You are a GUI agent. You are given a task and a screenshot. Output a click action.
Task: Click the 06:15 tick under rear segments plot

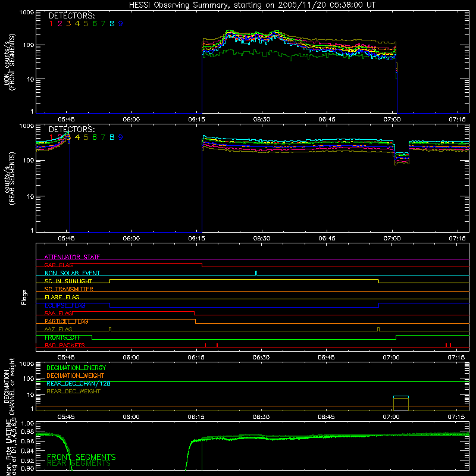(x=196, y=239)
